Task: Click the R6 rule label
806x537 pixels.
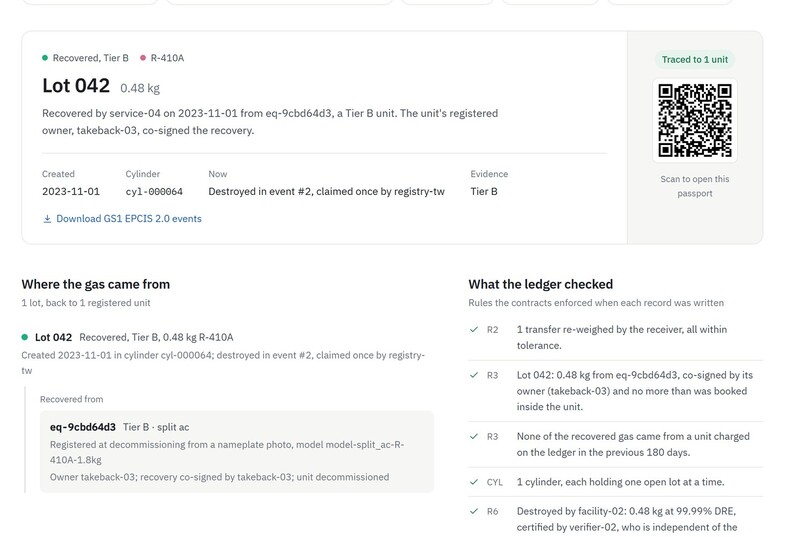Action: click(492, 512)
